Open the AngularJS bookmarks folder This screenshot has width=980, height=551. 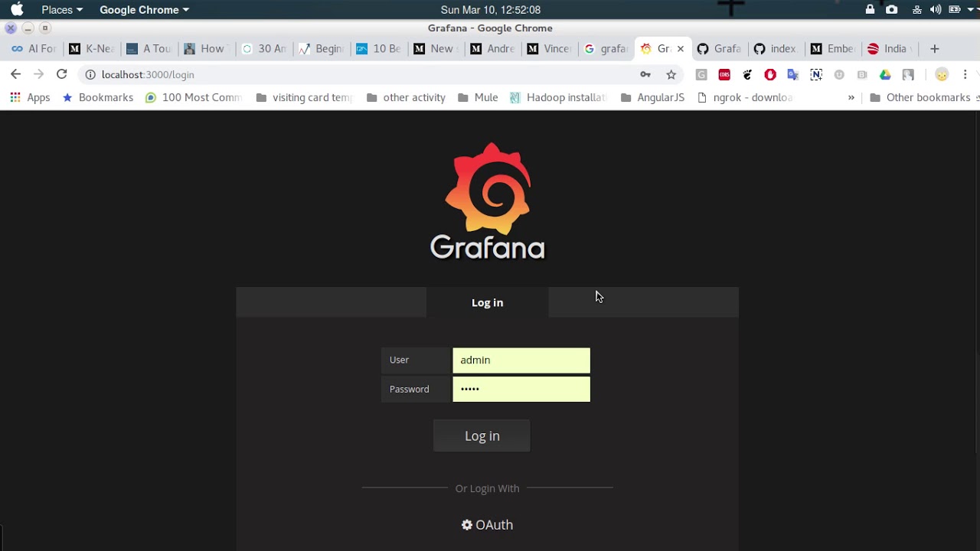click(652, 97)
